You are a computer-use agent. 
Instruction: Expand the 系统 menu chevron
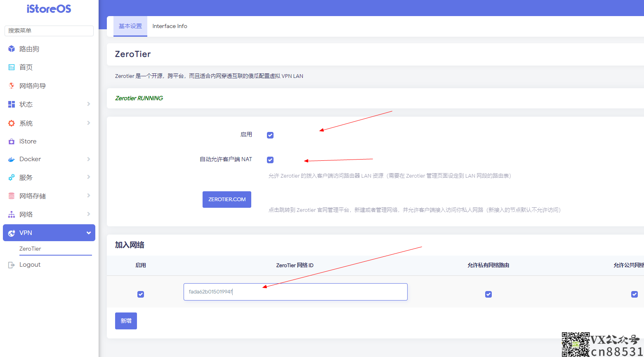pyautogui.click(x=89, y=123)
